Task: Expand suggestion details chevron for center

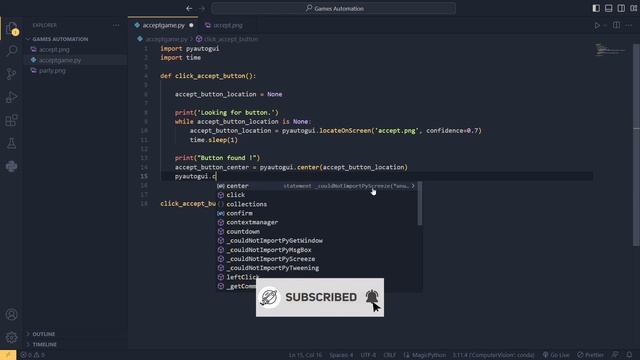Action: [413, 186]
